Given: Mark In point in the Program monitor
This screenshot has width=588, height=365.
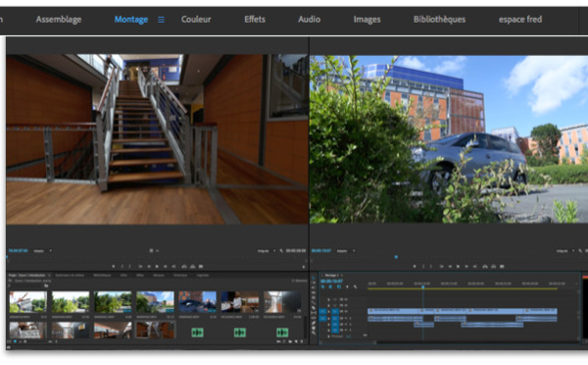Looking at the screenshot, I should coord(423,266).
